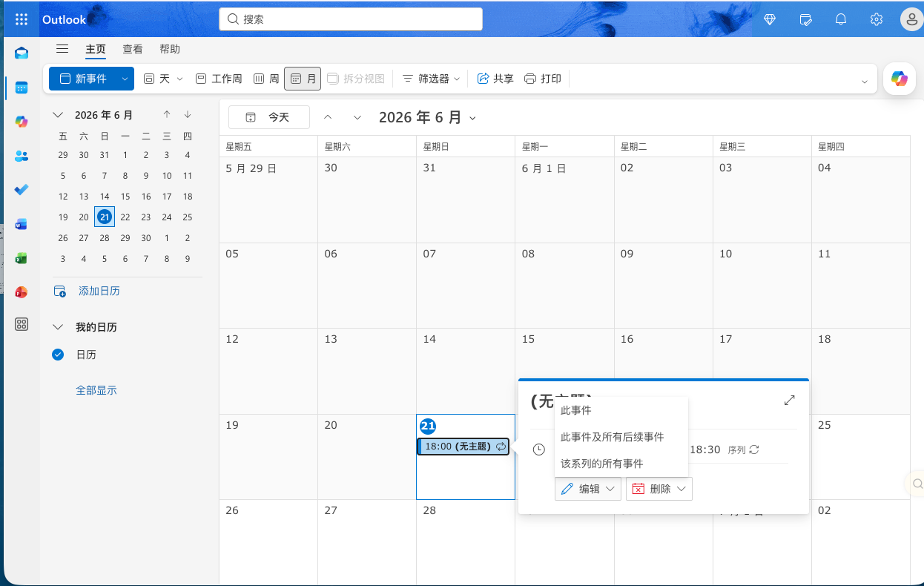Open Mail from the left sidebar
924x586 pixels.
pos(22,53)
